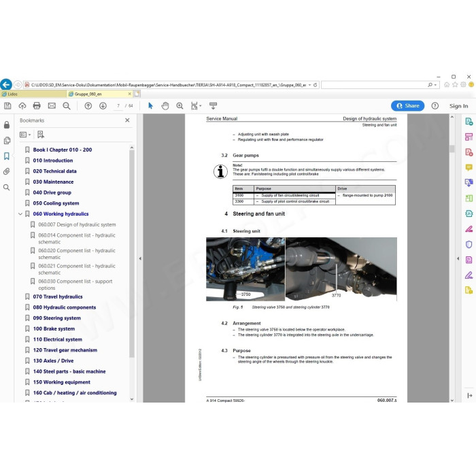Open bookmark 030 Maintenance
The width and height of the screenshot is (476, 476).
click(53, 182)
